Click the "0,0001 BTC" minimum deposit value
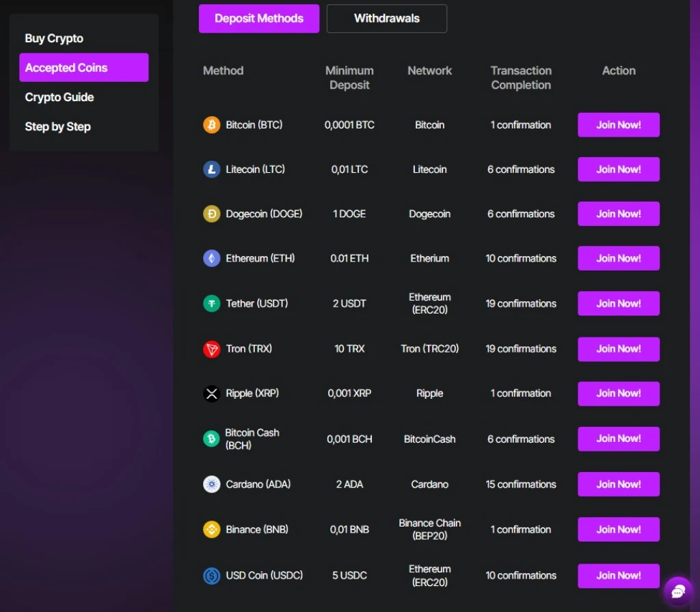Image resolution: width=700 pixels, height=612 pixels. [x=349, y=125]
